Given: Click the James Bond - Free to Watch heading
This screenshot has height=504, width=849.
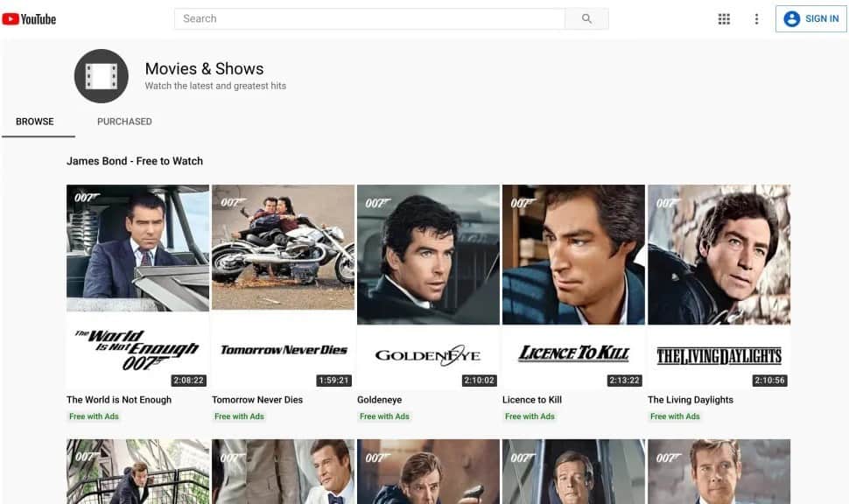Looking at the screenshot, I should (135, 161).
